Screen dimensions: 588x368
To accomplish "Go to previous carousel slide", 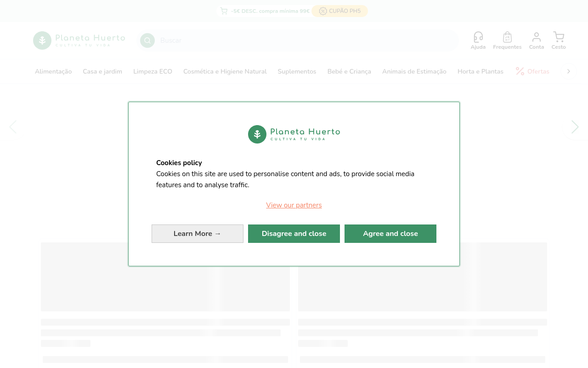I will [13, 127].
